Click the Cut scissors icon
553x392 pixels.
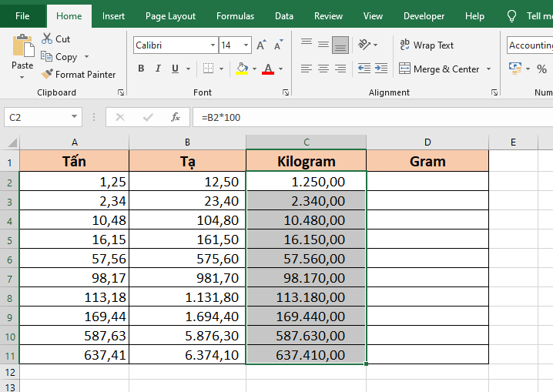(x=47, y=39)
